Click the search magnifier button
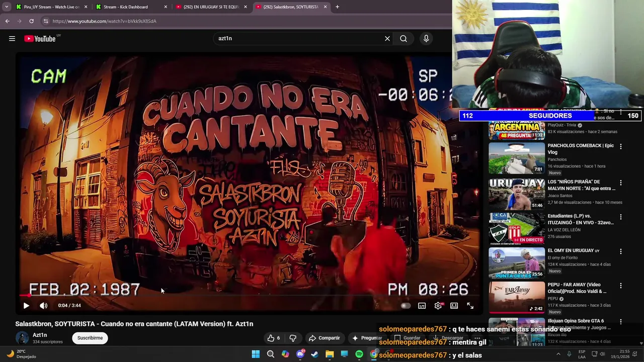Screen dimensions: 644x362 404,38
